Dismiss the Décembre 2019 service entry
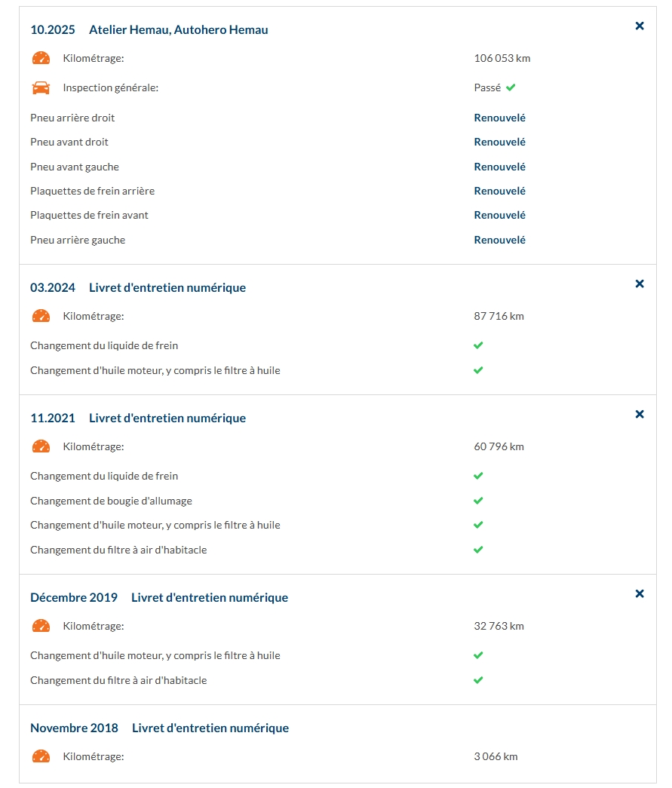The image size is (672, 788). [640, 593]
